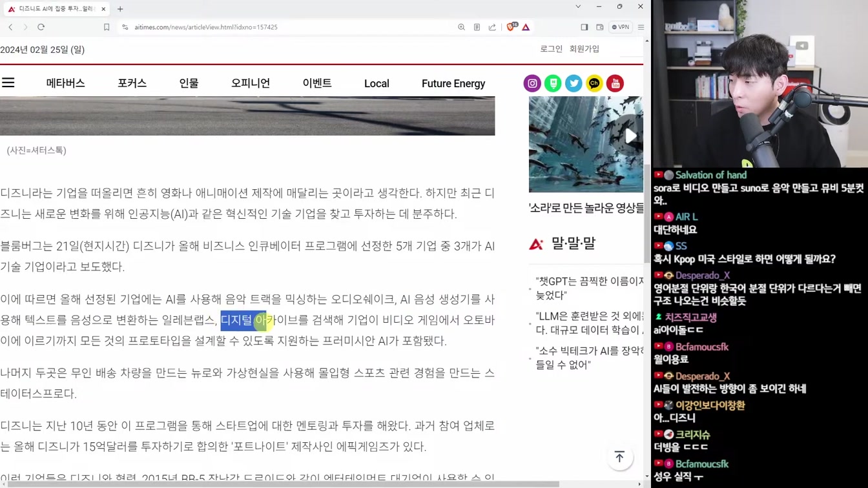Open the 오피니언 menu item
The height and width of the screenshot is (488, 868).
click(251, 83)
